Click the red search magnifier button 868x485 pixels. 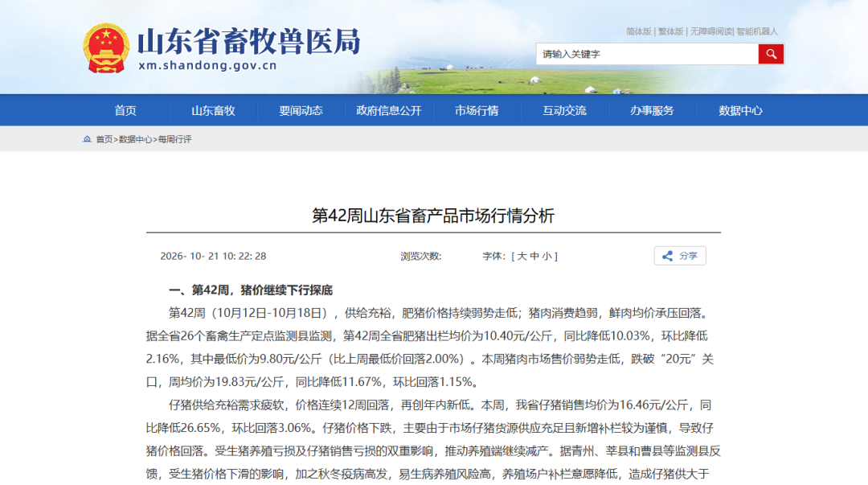pos(771,54)
